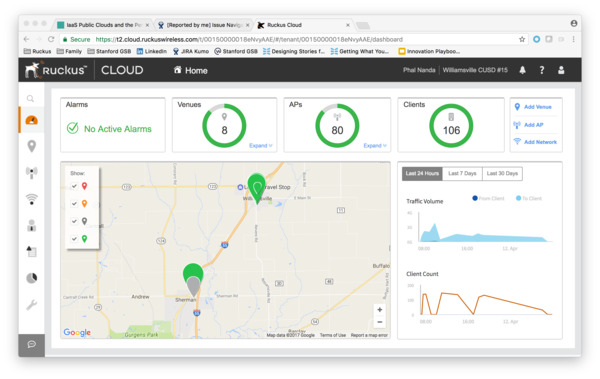Click Add AP link
Viewport: 600px width, 379px height.
coord(528,125)
